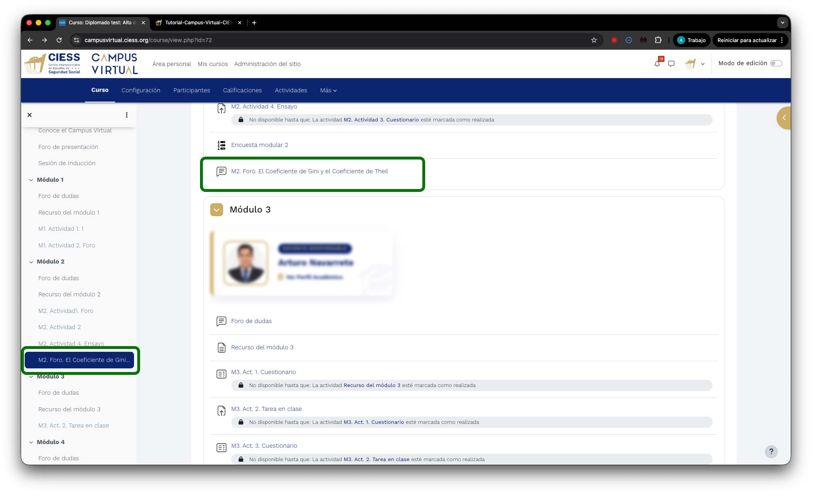Click the Reiniciar para actualizar button
This screenshot has width=824, height=504.
747,40
